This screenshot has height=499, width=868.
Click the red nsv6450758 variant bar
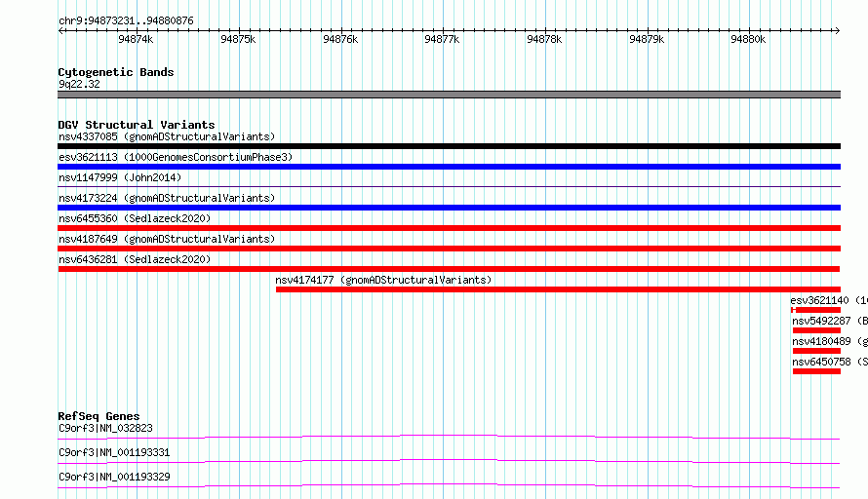click(x=816, y=371)
